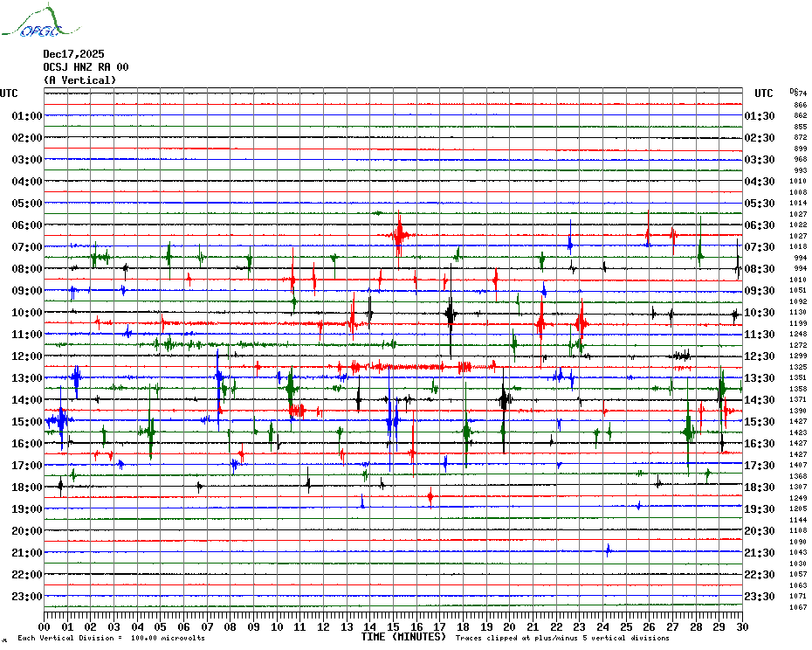The image size is (812, 650).
Task: Click the OFGC logo
Action: pyautogui.click(x=35, y=22)
